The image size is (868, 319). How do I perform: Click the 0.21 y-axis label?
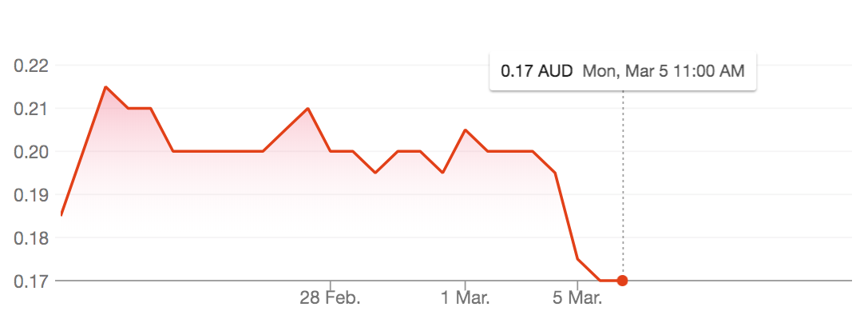click(x=31, y=109)
